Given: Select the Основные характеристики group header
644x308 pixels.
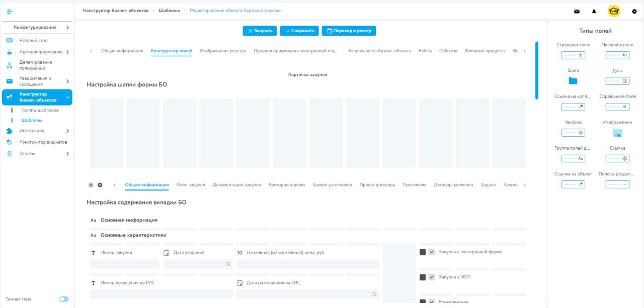Looking at the screenshot, I should tap(133, 235).
